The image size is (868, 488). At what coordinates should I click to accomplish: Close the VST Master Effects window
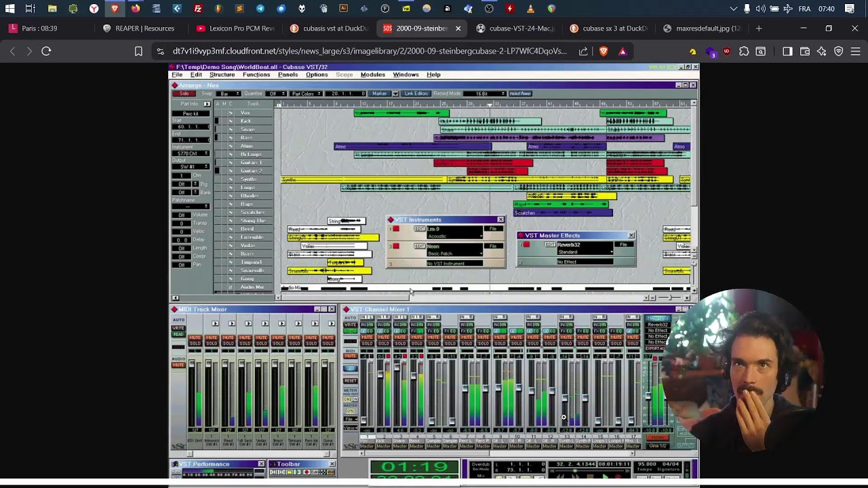coord(631,235)
